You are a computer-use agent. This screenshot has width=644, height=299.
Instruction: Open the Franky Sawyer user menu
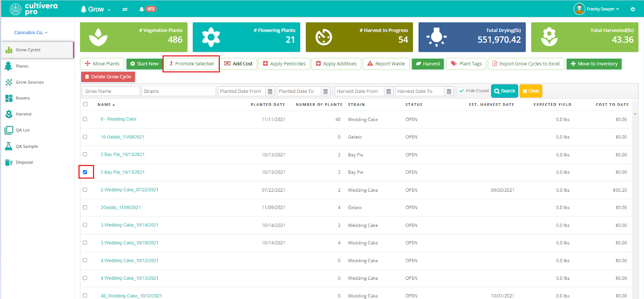pos(597,9)
